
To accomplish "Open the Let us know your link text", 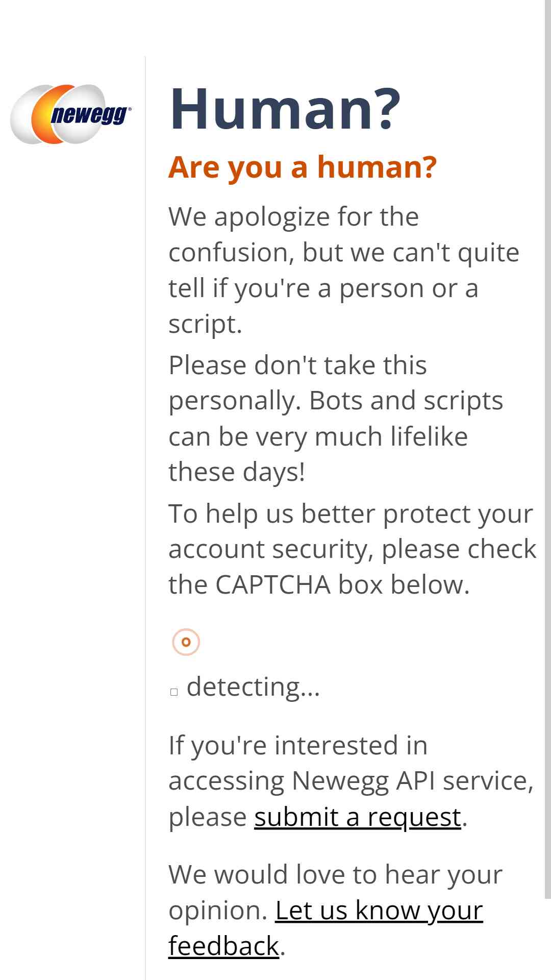I will (379, 910).
